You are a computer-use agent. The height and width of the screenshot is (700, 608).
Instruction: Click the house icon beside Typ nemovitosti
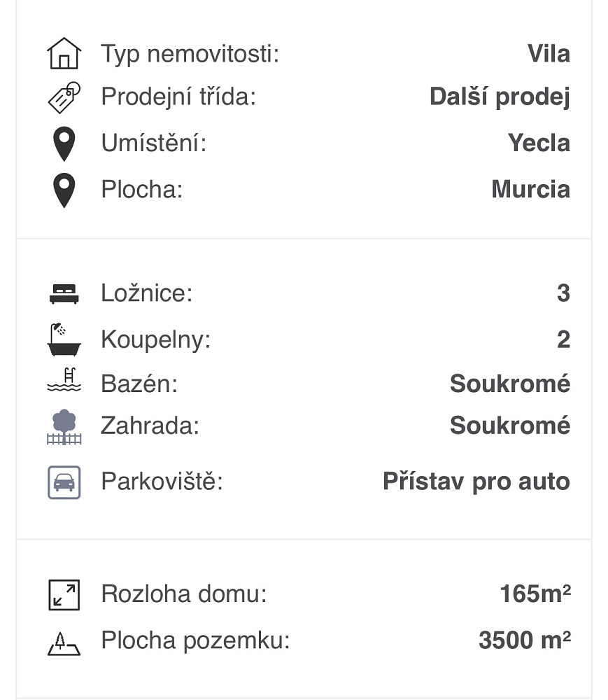[64, 53]
